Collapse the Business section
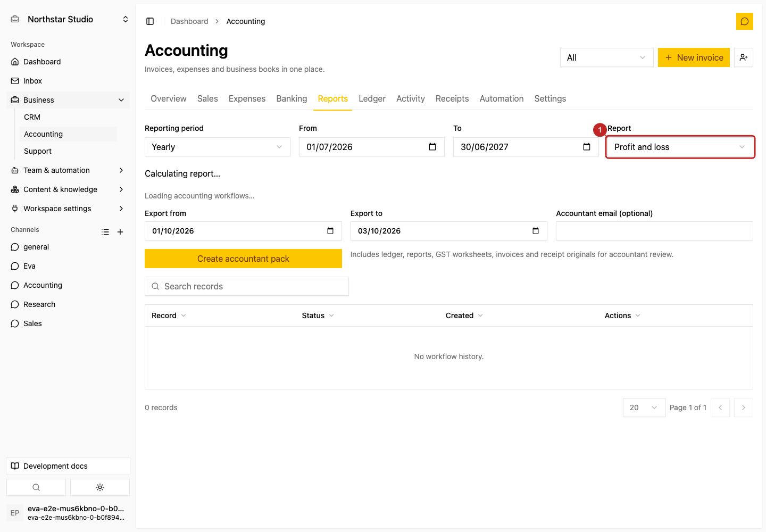Image resolution: width=766 pixels, height=532 pixels. tap(68, 100)
